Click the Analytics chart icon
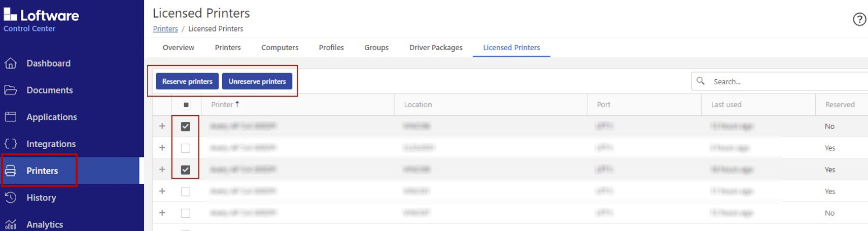The height and width of the screenshot is (231, 868). coord(11,224)
